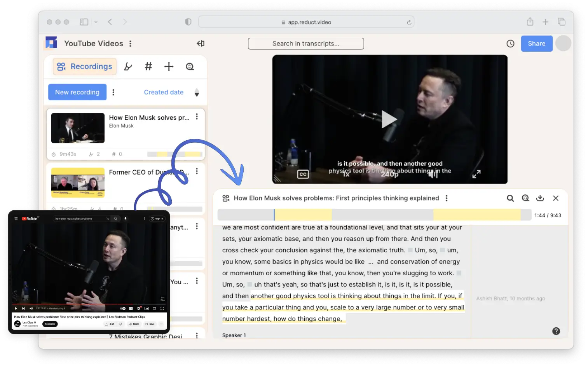Open transcript options three-dot menu
The height and width of the screenshot is (367, 588).
[446, 198]
